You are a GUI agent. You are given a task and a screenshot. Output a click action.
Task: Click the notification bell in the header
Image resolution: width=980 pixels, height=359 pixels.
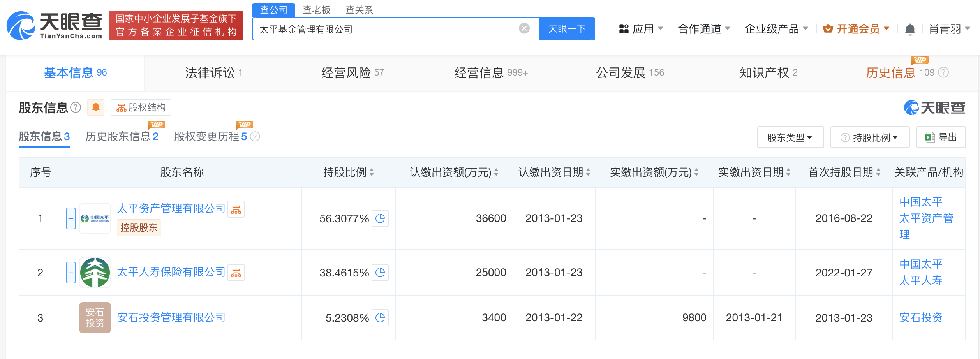(910, 30)
